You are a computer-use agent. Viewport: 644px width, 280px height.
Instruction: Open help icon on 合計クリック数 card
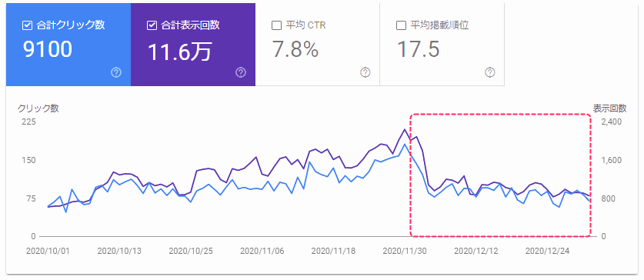coord(116,72)
